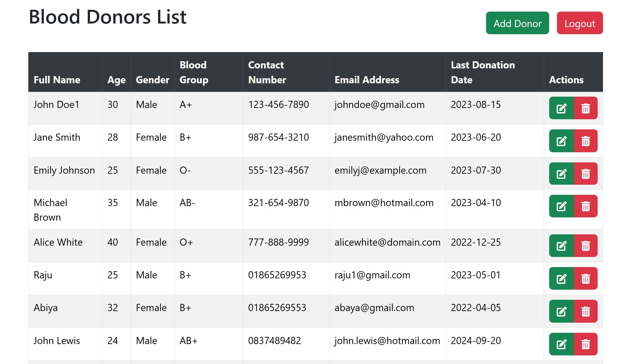Click edit icon for John Doe1

[561, 108]
